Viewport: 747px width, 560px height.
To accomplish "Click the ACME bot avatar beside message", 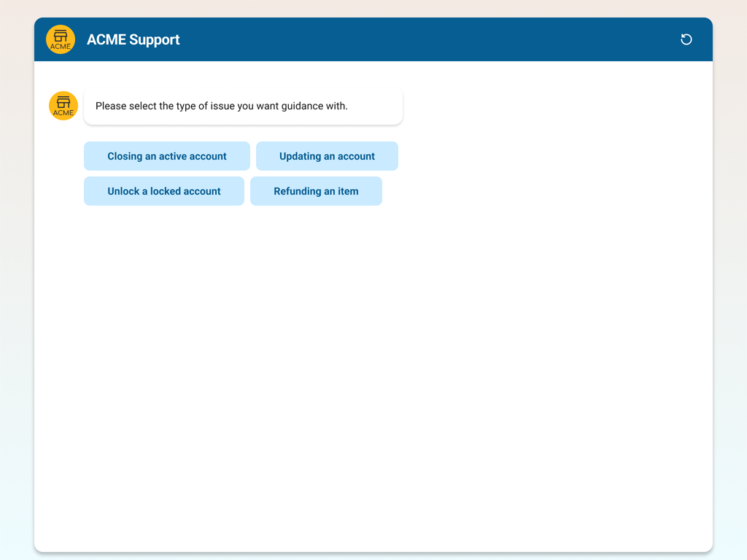I will click(x=63, y=106).
